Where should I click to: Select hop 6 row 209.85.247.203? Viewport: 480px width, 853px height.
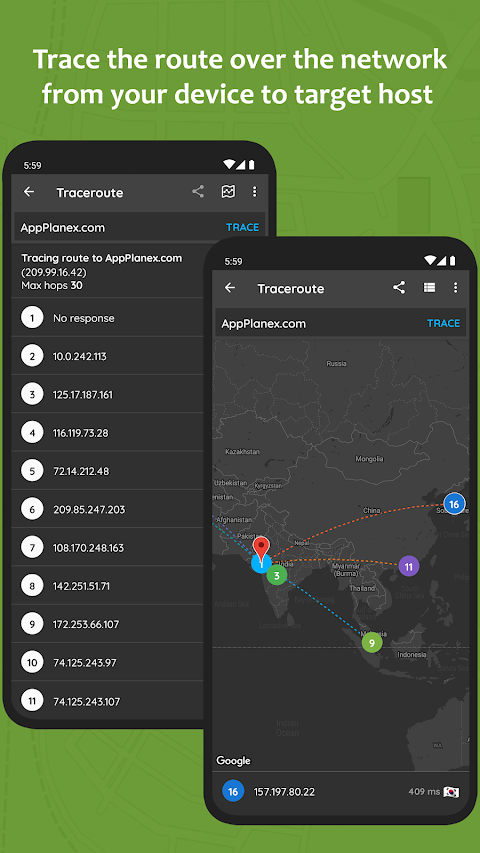108,509
